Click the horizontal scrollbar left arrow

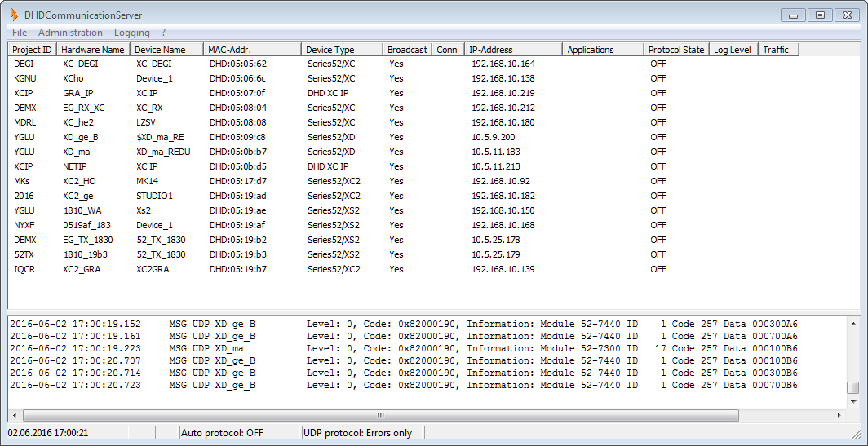[x=15, y=415]
